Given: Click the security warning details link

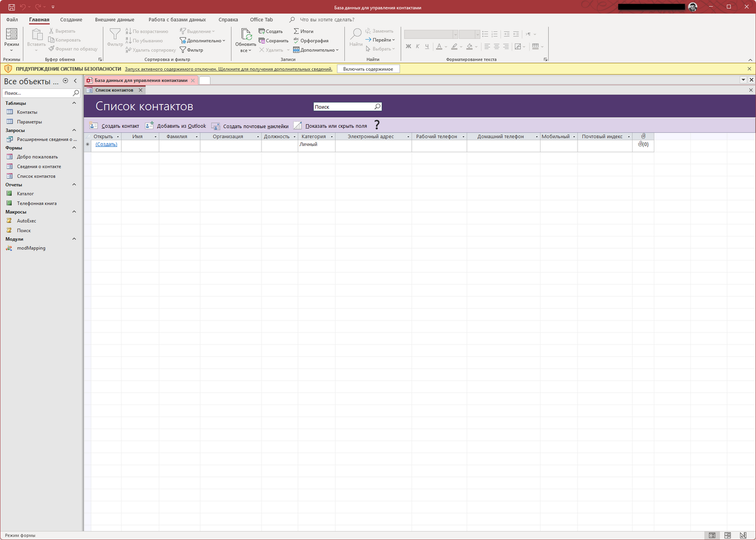Looking at the screenshot, I should point(229,69).
